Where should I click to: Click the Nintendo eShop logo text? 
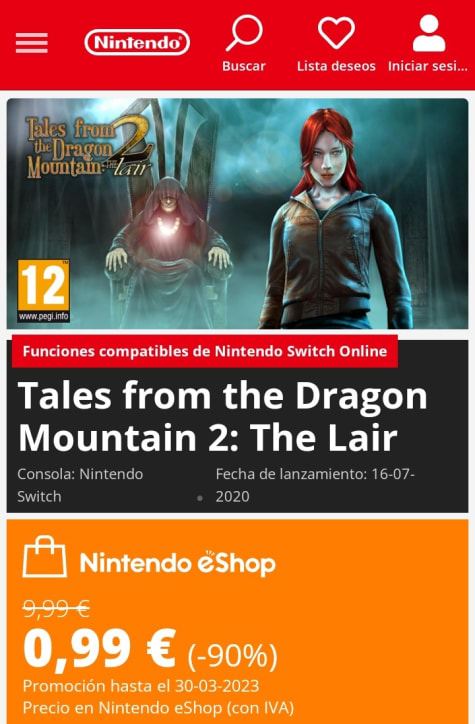(x=178, y=563)
